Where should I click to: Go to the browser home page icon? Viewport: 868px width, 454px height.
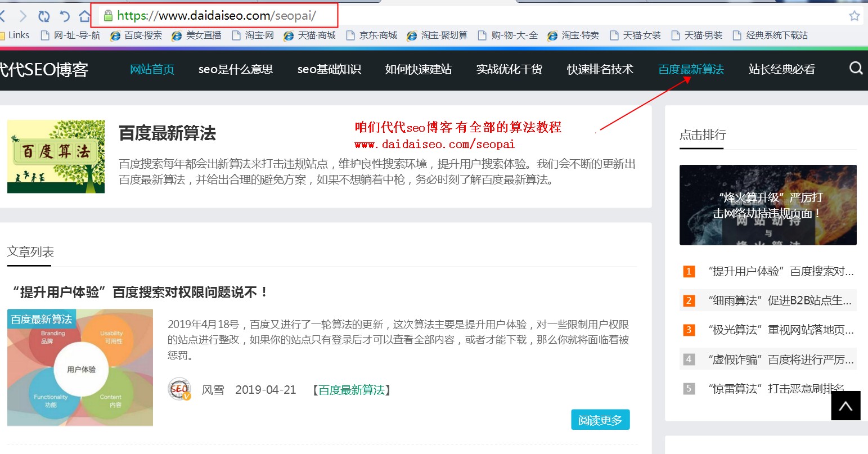coord(84,16)
